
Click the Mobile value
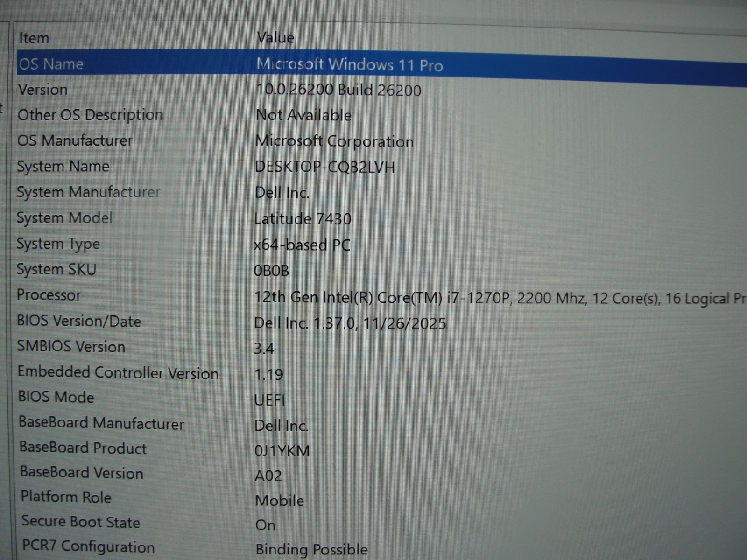coord(280,501)
